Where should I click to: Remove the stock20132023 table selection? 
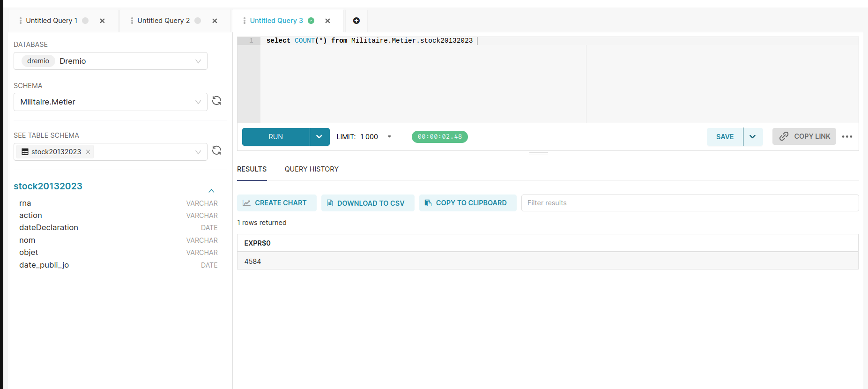tap(88, 152)
